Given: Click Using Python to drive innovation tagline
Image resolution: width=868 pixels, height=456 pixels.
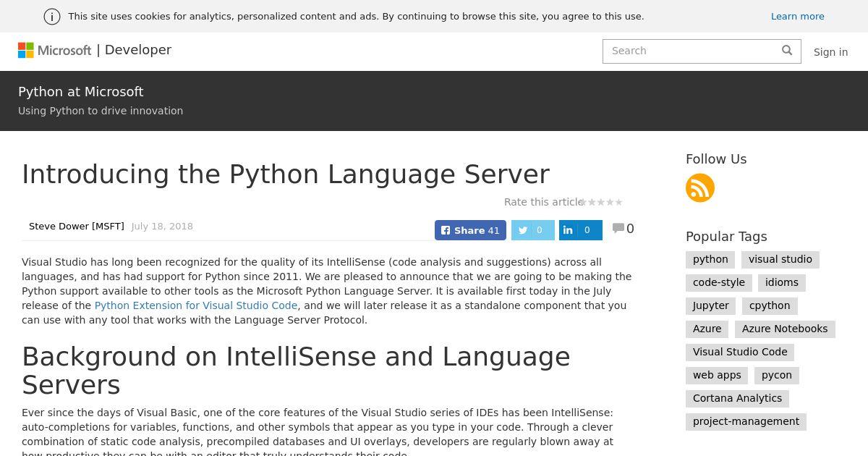Looking at the screenshot, I should click(101, 111).
